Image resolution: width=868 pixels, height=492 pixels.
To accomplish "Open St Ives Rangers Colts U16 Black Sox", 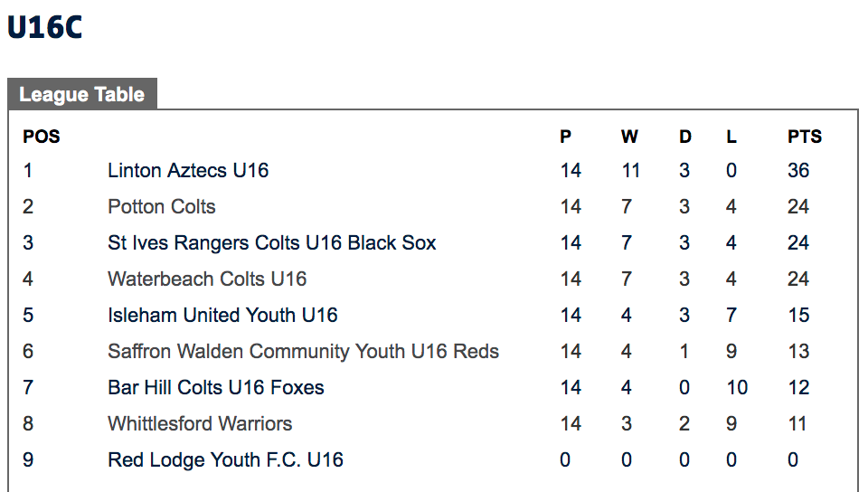I will point(272,243).
